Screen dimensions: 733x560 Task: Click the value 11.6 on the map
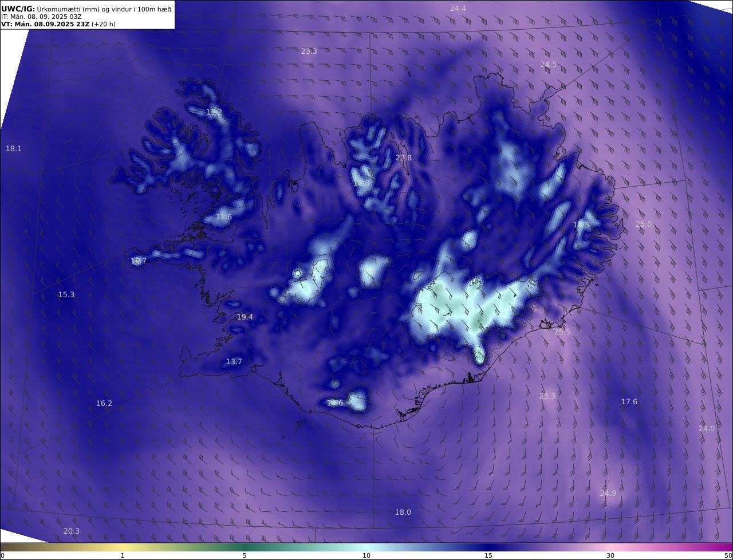pyautogui.click(x=223, y=216)
